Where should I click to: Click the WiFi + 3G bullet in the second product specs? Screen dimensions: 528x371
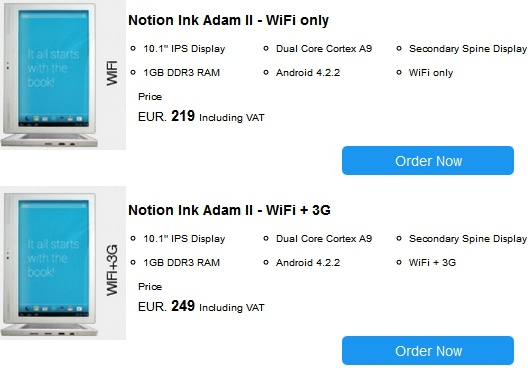pos(432,263)
